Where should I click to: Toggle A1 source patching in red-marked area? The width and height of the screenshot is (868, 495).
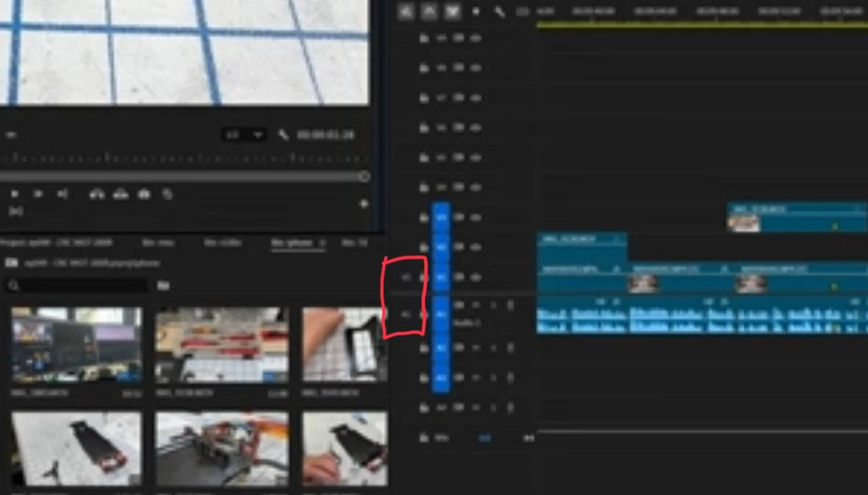tap(406, 314)
